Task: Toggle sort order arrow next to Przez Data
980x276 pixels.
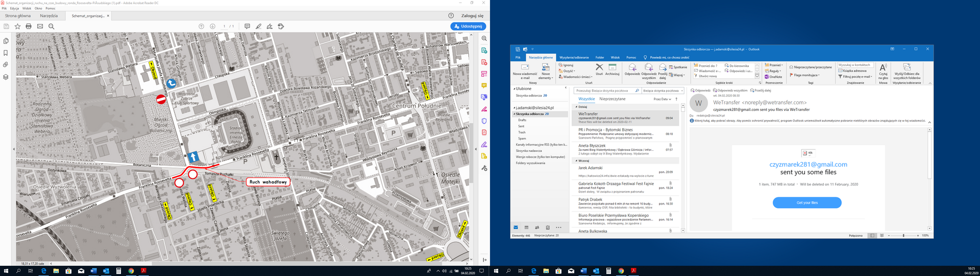Action: coord(676,99)
